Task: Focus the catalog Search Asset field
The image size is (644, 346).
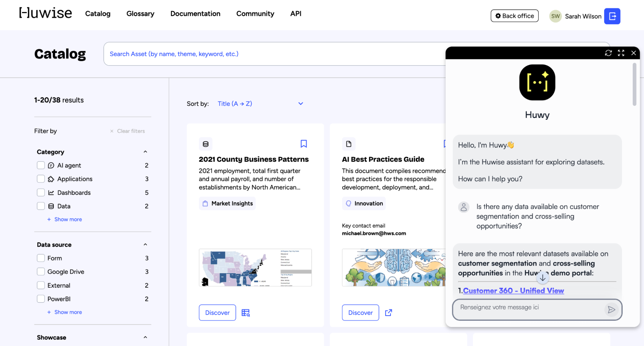Action: coord(274,54)
